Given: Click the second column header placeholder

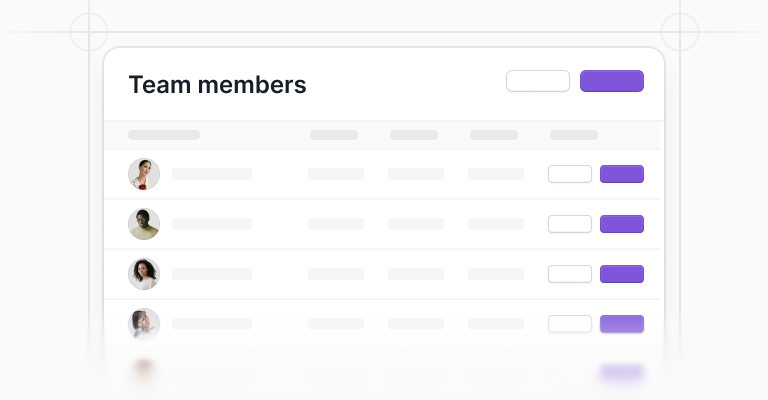Looking at the screenshot, I should pyautogui.click(x=334, y=135).
